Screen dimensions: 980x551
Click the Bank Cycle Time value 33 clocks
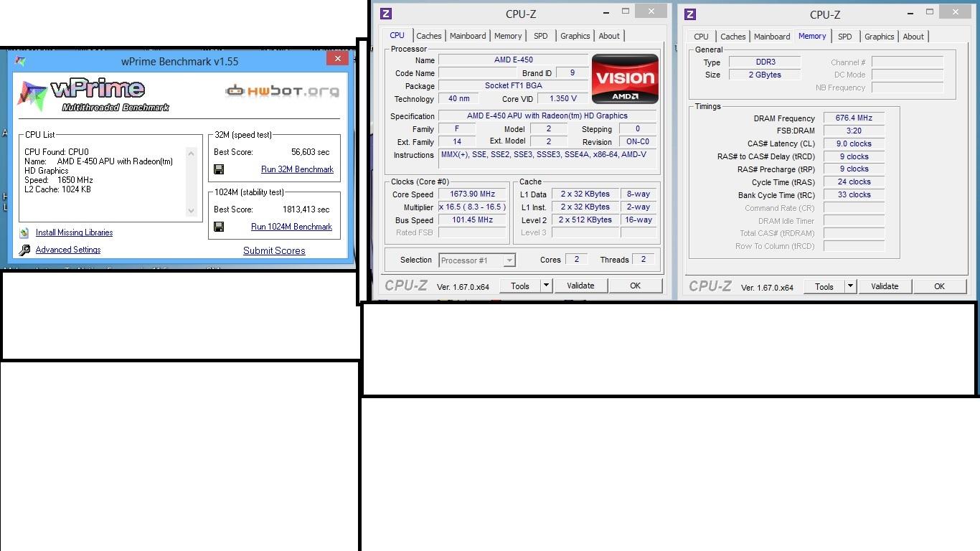click(854, 194)
